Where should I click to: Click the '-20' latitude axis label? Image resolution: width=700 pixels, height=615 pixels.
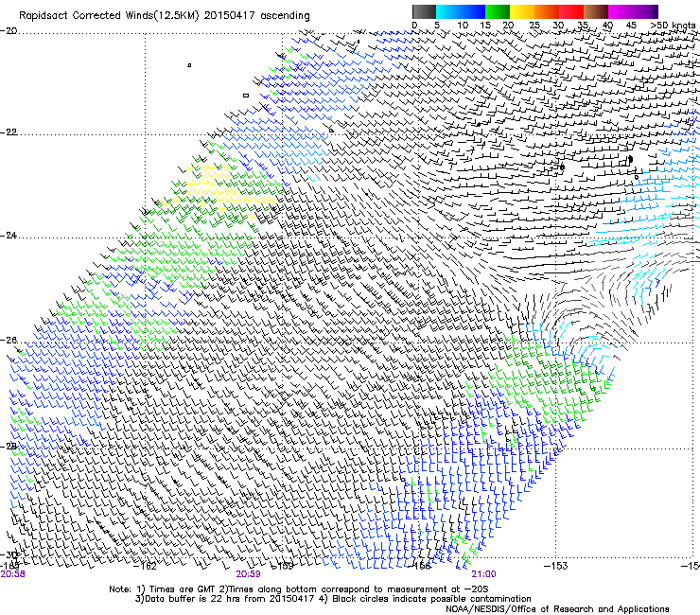point(9,31)
